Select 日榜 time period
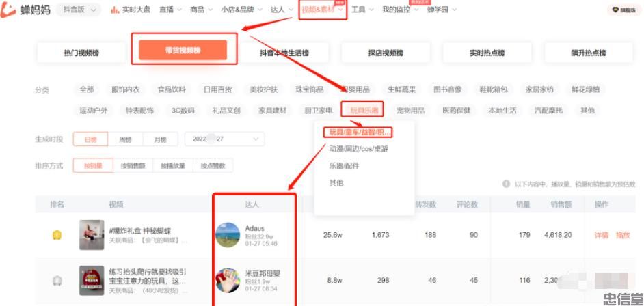Screen dimensions: 644x306 coord(90,139)
